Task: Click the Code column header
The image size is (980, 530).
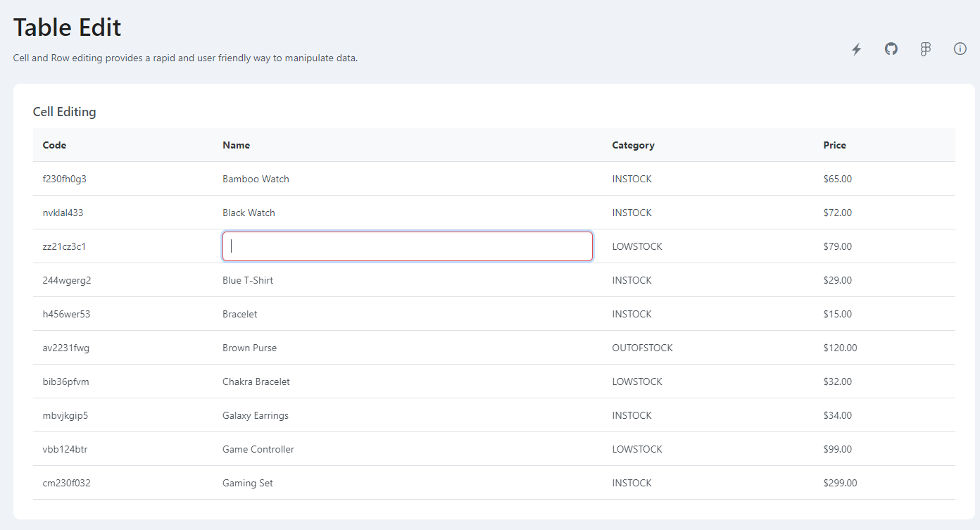Action: point(54,145)
